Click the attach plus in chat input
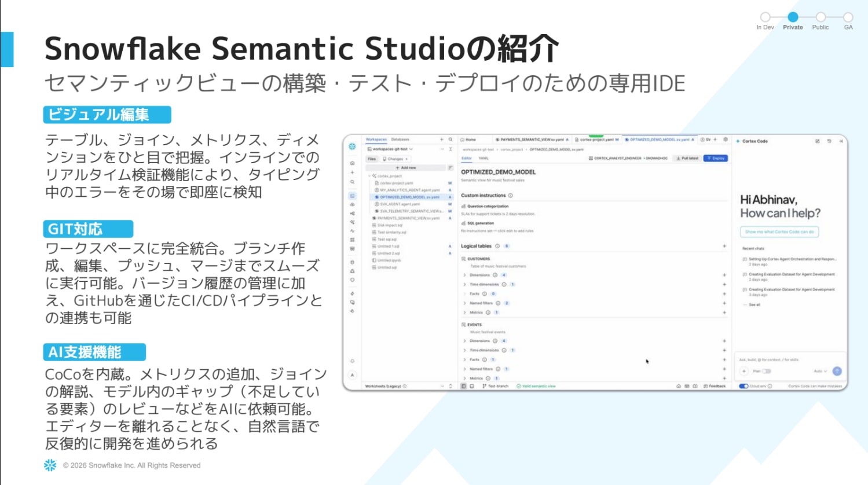 744,371
